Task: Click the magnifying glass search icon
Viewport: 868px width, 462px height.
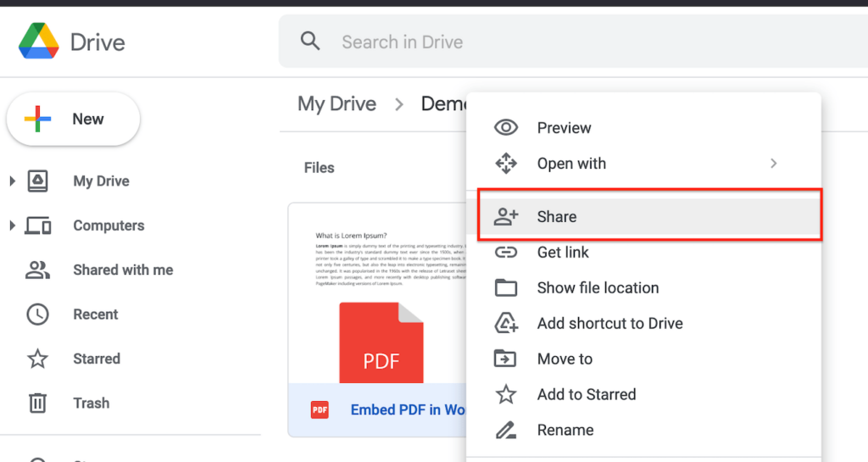Action: [x=310, y=41]
